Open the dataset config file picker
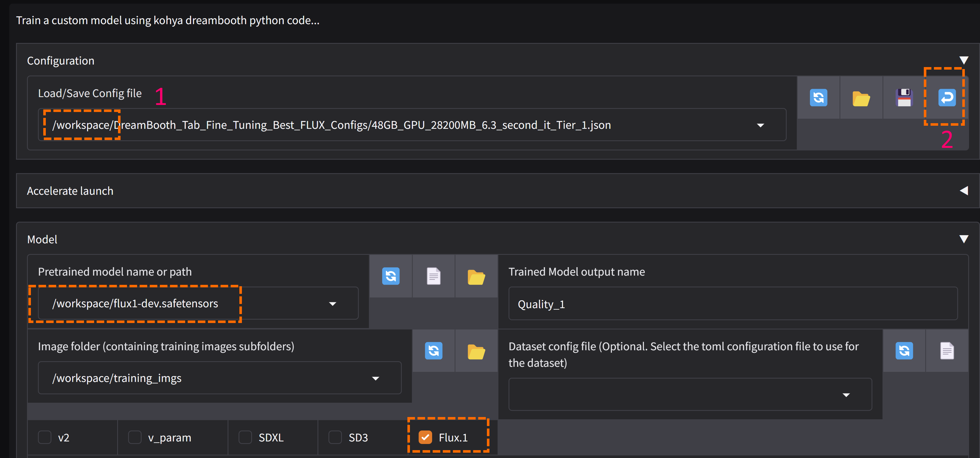 pos(947,351)
